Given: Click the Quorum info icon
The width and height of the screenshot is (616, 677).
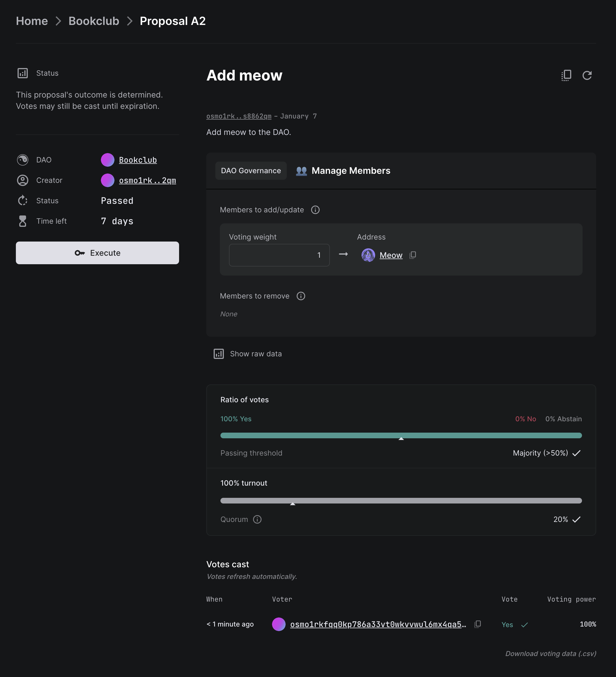Looking at the screenshot, I should point(257,519).
